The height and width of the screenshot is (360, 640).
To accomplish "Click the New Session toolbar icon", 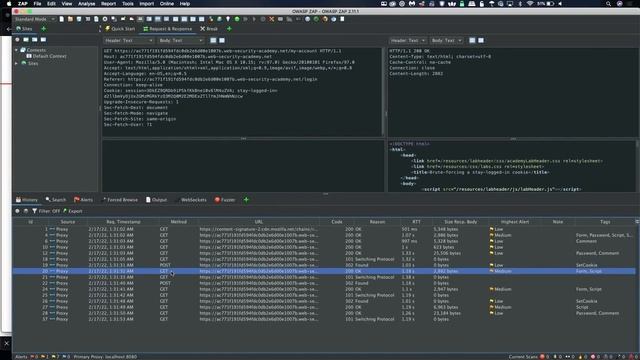I will pos(62,19).
